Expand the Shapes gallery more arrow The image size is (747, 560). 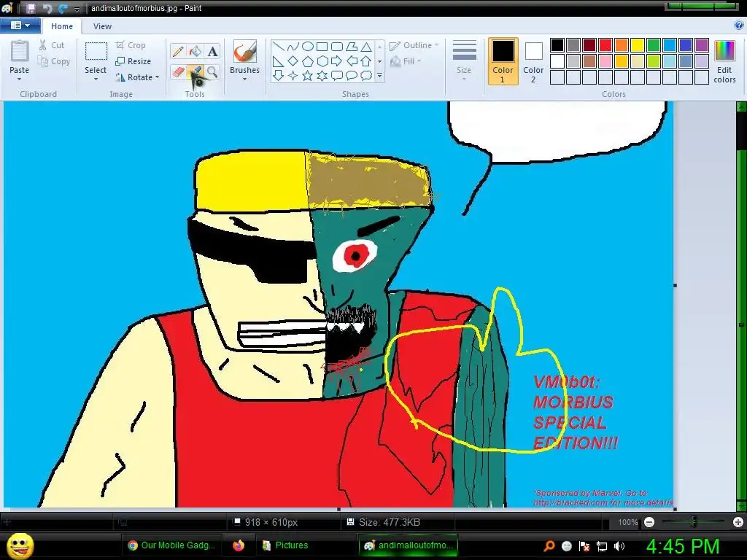(379, 75)
